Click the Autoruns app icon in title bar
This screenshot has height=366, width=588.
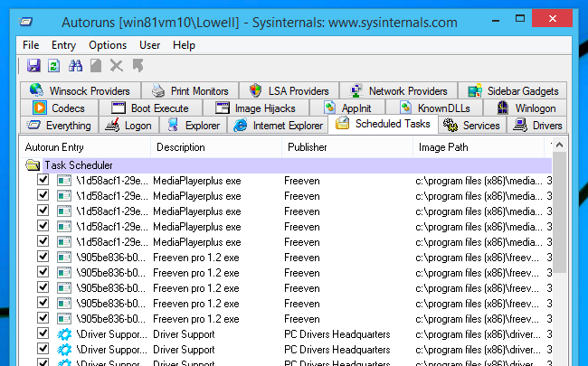[26, 22]
